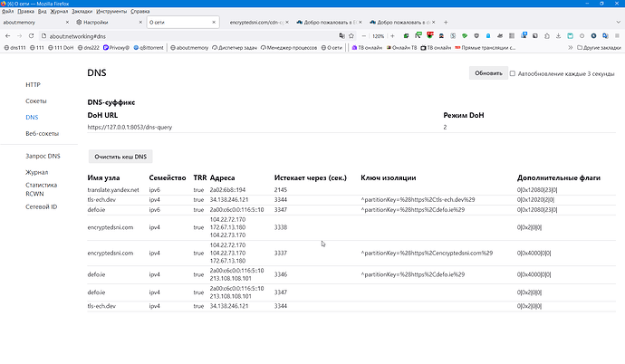
Task: Open the red badge shield extension icon
Action: [429, 35]
